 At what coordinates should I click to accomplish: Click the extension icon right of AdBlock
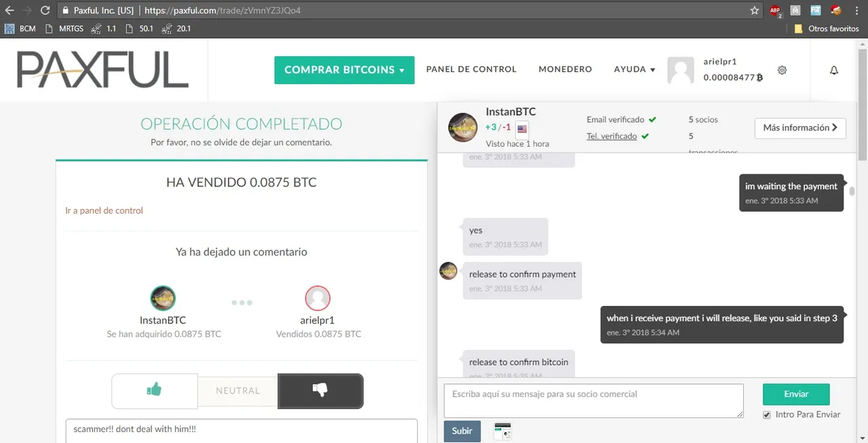(795, 10)
